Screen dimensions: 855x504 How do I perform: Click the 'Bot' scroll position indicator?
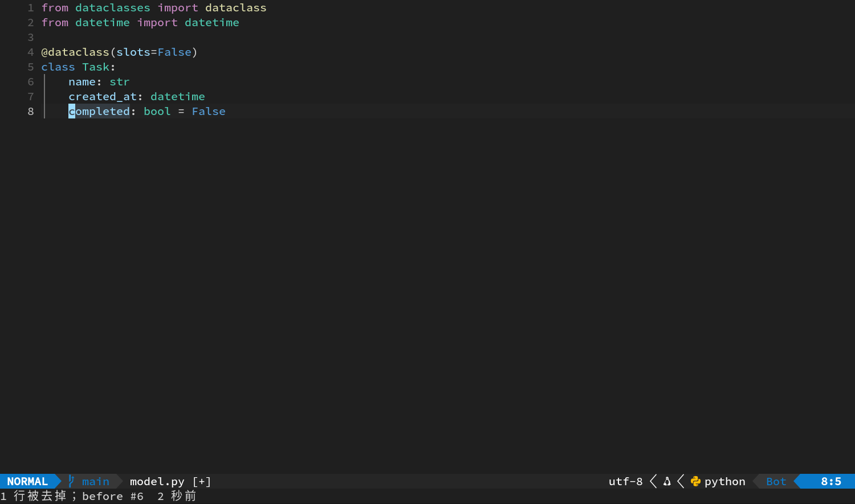(x=776, y=482)
